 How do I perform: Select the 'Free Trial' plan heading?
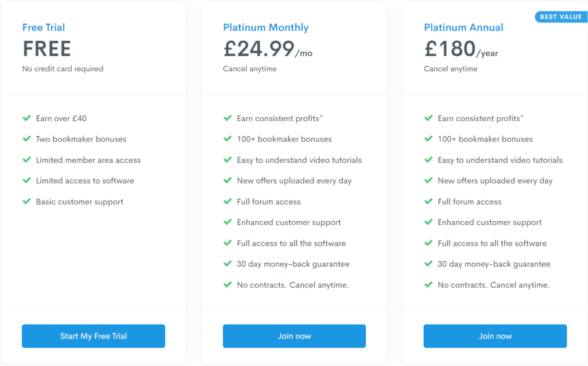coord(44,27)
